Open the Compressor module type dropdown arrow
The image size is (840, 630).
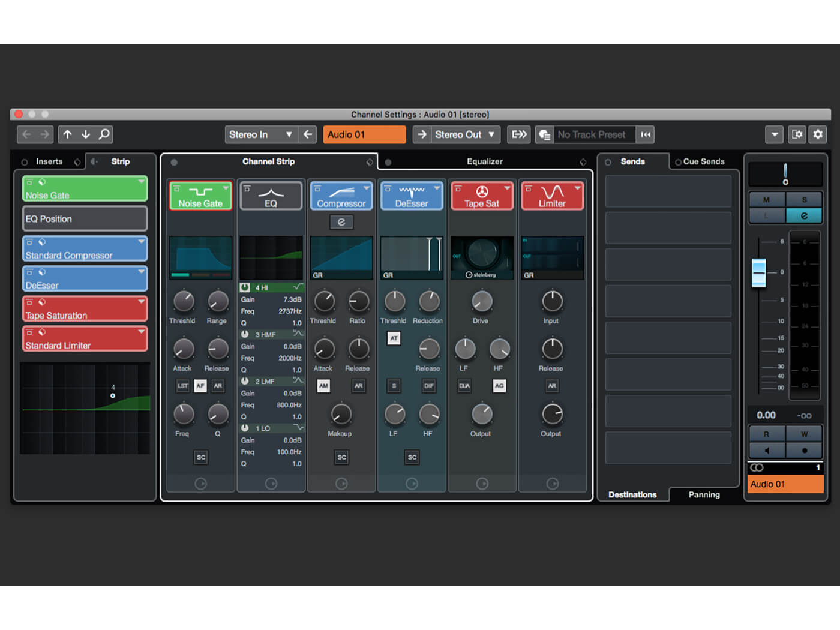click(367, 188)
